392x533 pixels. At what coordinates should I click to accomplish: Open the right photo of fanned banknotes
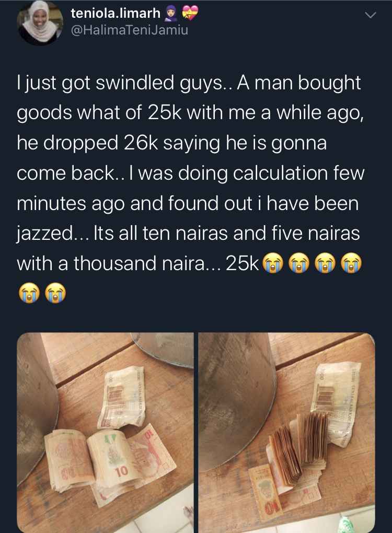click(286, 432)
